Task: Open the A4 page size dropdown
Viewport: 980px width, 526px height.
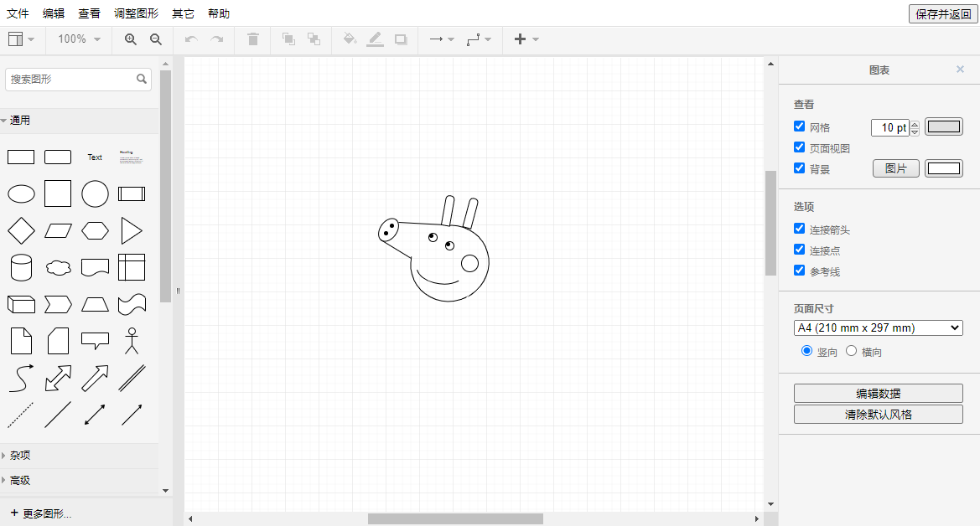Action: click(x=878, y=328)
